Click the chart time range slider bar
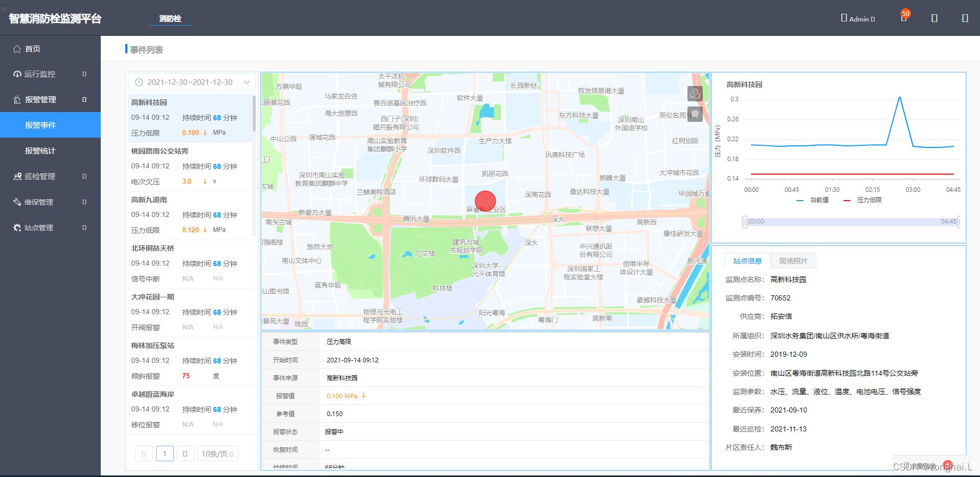This screenshot has width=980, height=477. tap(852, 222)
